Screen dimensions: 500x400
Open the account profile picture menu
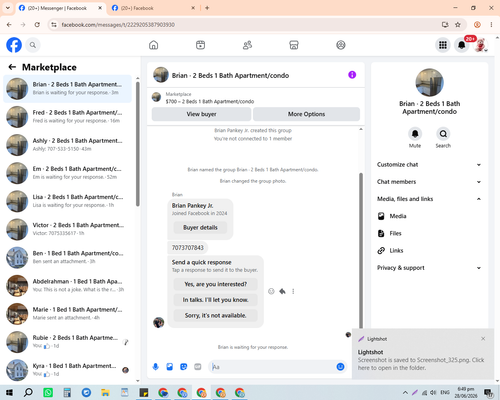pyautogui.click(x=480, y=45)
